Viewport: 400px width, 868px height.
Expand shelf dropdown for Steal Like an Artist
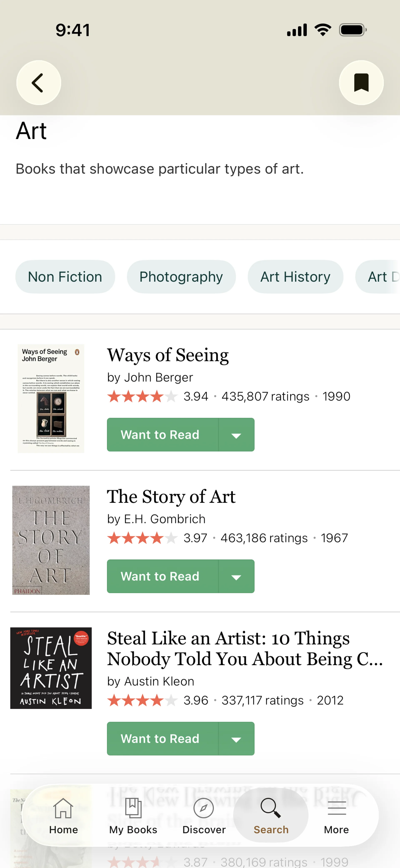[x=236, y=739]
